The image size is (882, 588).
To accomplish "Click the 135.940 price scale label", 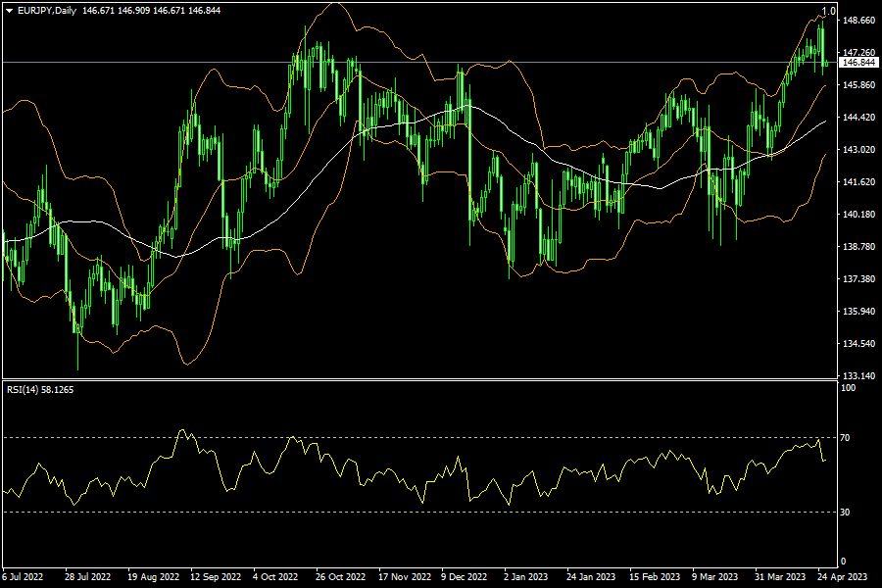I will point(858,312).
